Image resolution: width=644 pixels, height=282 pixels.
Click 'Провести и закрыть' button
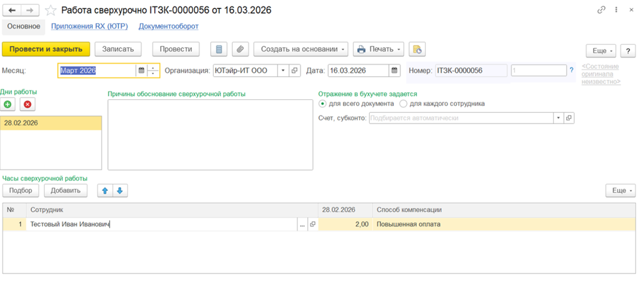[x=46, y=49]
